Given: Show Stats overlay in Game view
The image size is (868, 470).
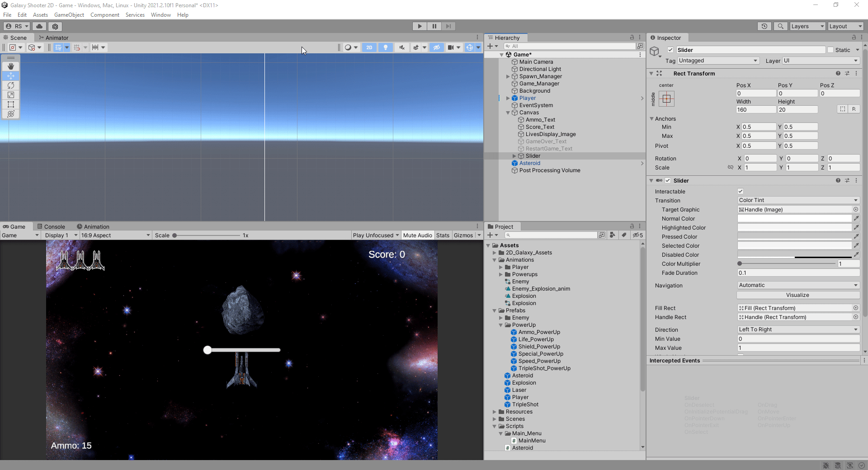Looking at the screenshot, I should click(443, 235).
